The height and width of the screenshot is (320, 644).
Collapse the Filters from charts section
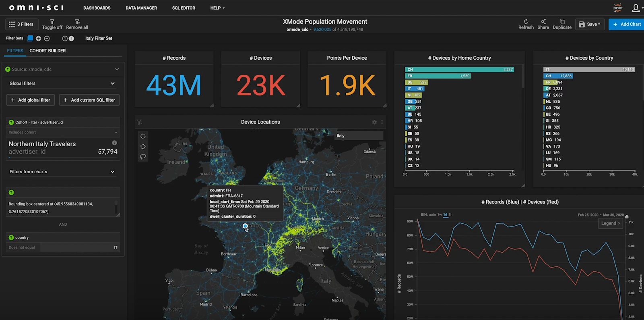pos(112,172)
